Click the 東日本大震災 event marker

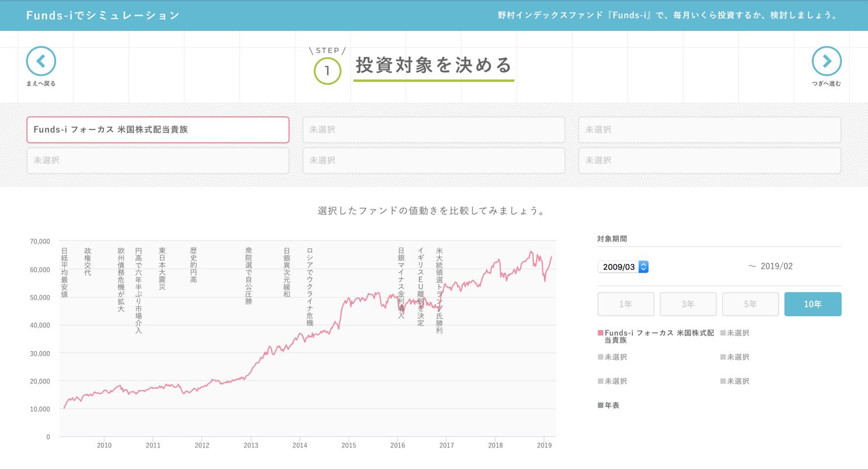tap(162, 269)
